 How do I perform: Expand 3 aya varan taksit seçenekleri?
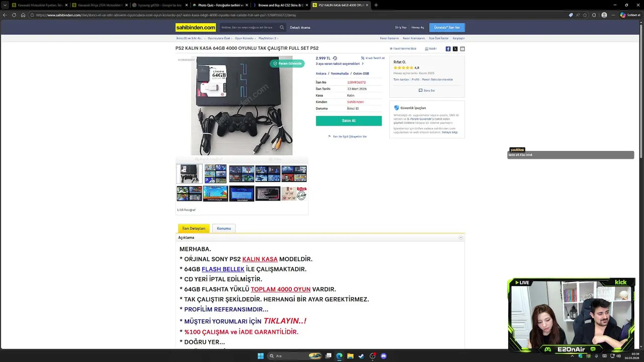pos(340,64)
